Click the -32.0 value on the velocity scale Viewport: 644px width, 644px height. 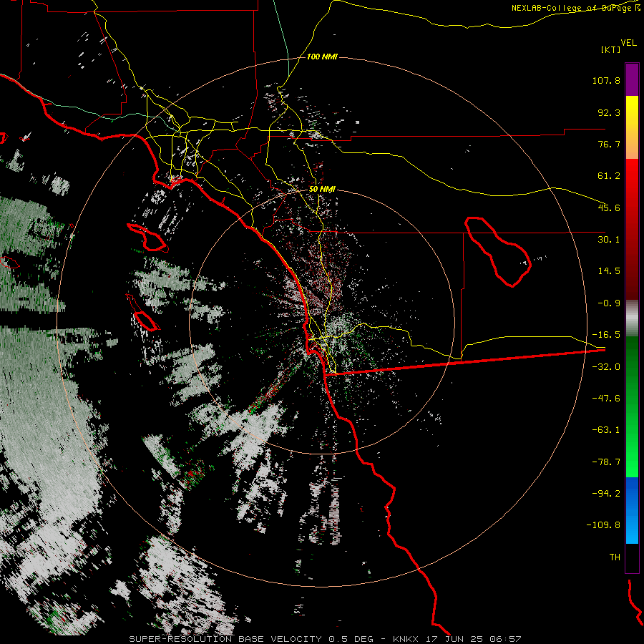coord(606,367)
